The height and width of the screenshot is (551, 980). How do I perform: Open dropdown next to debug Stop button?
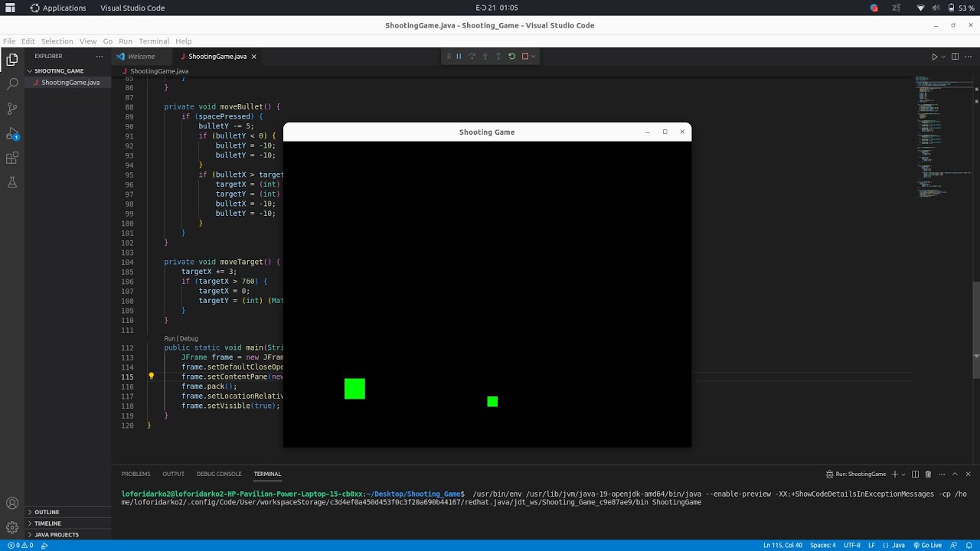[534, 56]
